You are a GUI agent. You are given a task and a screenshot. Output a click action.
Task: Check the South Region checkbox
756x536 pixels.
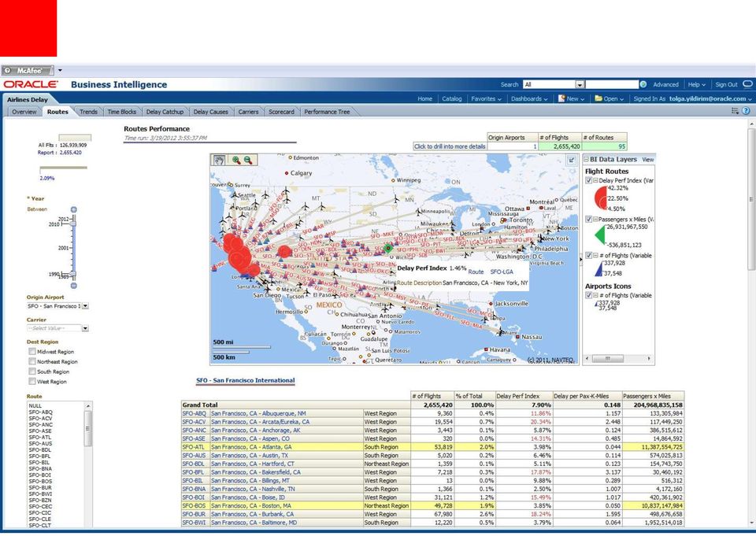coord(31,372)
